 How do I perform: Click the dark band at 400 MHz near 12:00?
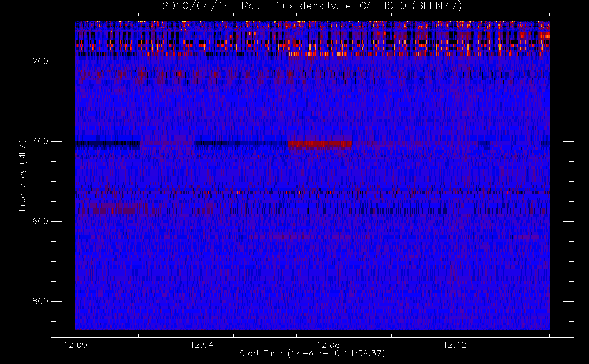(108, 143)
